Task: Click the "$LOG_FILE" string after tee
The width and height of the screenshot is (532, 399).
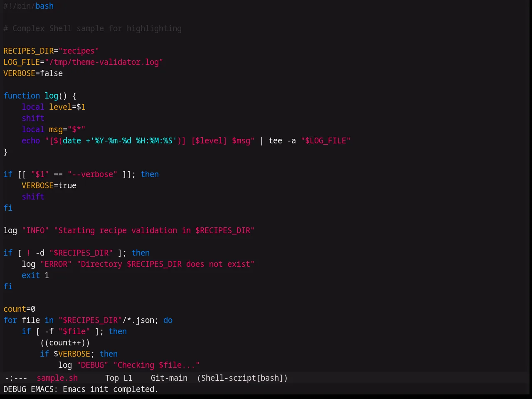Action: coord(325,140)
